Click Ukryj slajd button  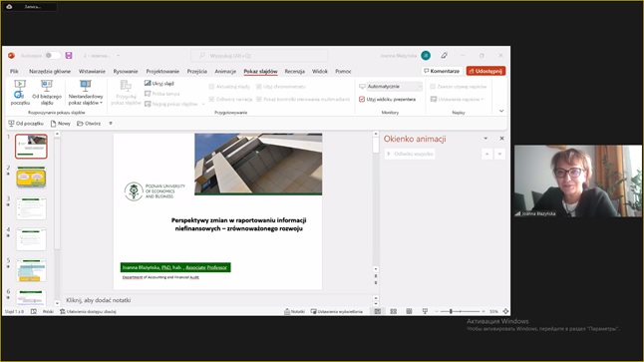(x=160, y=84)
